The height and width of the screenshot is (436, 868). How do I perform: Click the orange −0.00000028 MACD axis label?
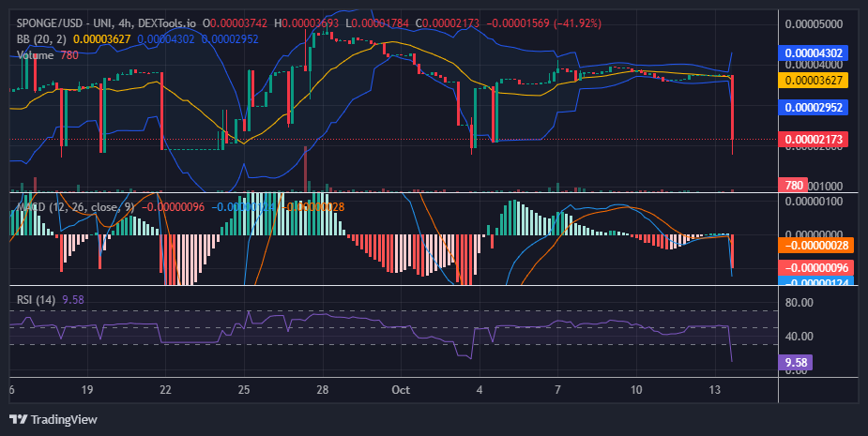click(816, 245)
